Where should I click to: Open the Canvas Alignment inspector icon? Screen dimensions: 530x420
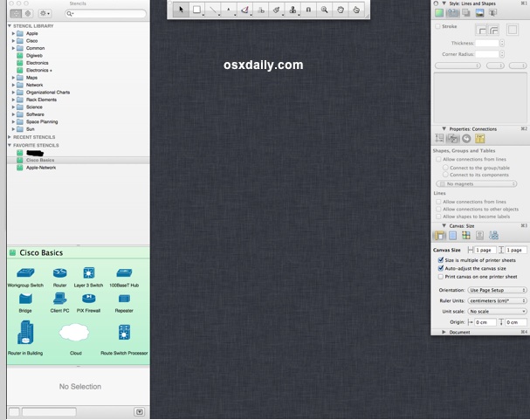pos(479,235)
